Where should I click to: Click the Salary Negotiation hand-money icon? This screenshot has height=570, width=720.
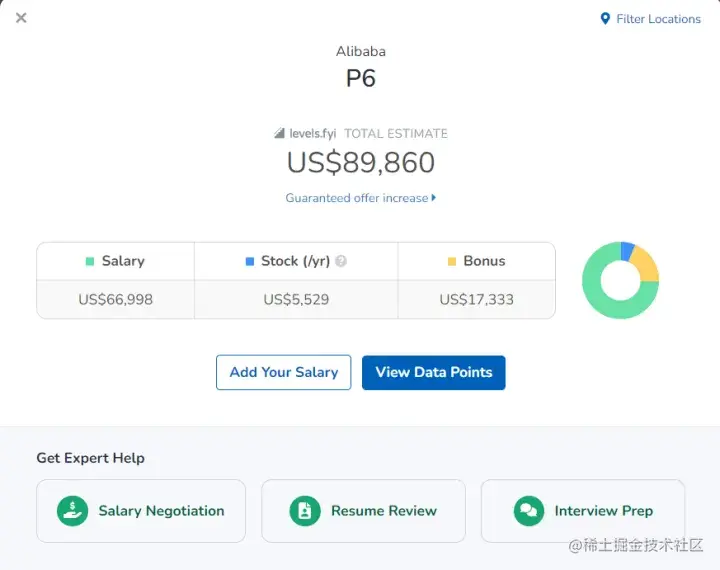[x=73, y=511]
